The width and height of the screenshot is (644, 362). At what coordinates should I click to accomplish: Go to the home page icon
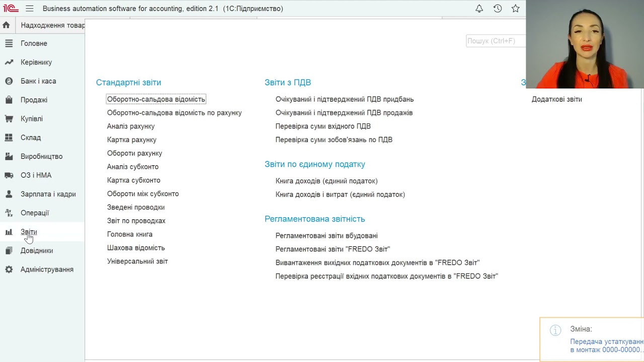point(6,25)
